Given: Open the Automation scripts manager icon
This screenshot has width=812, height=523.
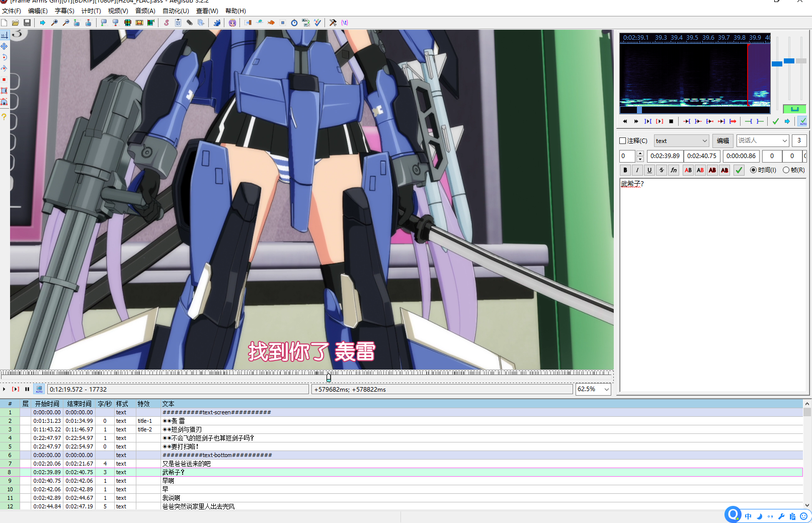Looking at the screenshot, I should point(217,23).
